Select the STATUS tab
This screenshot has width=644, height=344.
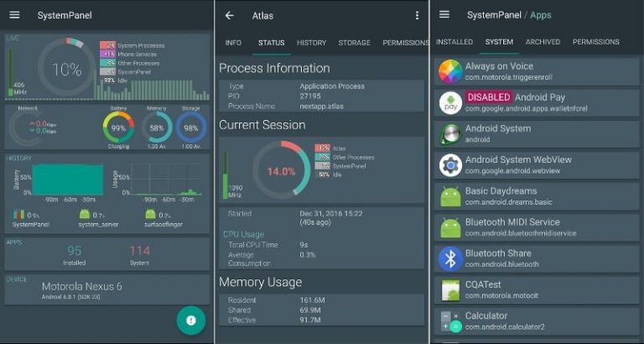(x=271, y=43)
